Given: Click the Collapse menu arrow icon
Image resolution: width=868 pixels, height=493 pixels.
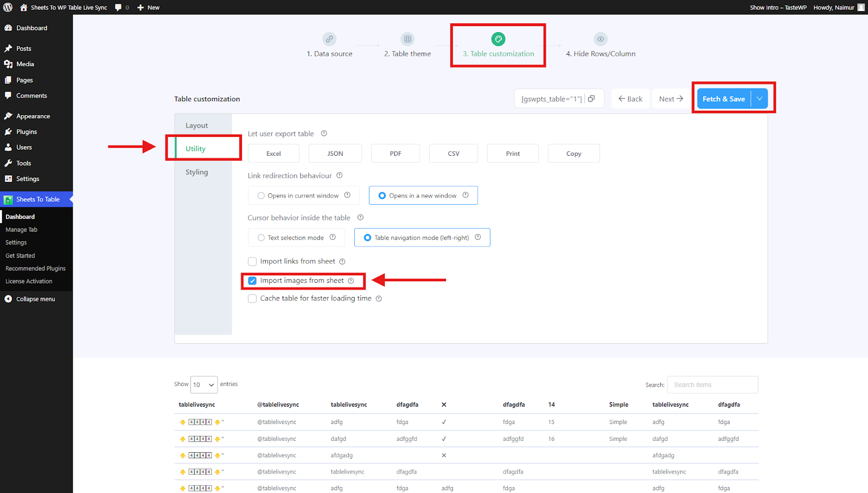Looking at the screenshot, I should click(x=8, y=299).
